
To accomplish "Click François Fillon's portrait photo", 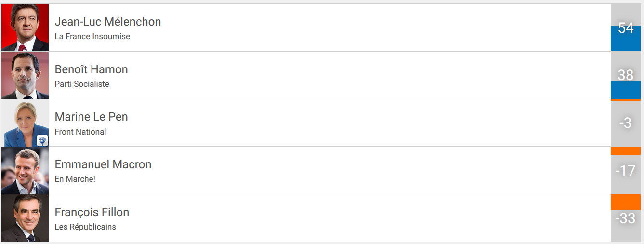I will pyautogui.click(x=25, y=218).
